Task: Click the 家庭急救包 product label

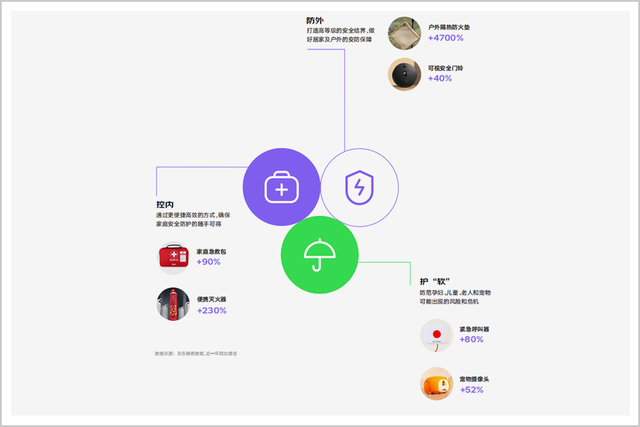Action: coord(211,251)
